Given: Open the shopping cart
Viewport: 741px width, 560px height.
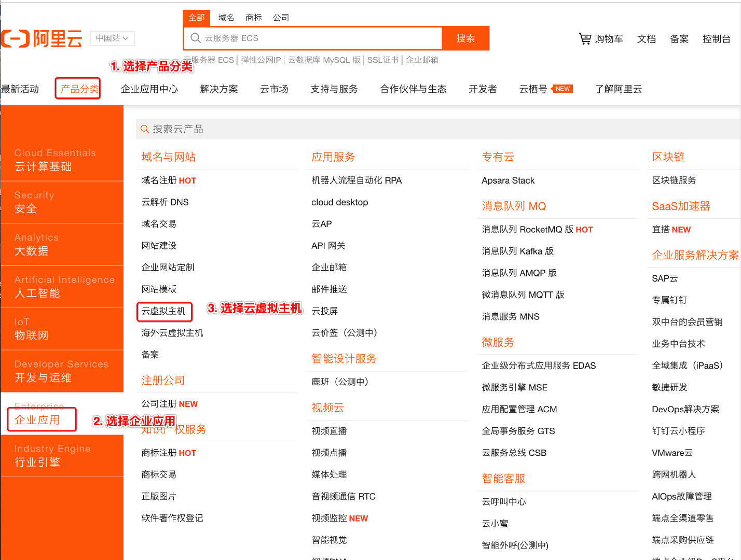Looking at the screenshot, I should [600, 38].
